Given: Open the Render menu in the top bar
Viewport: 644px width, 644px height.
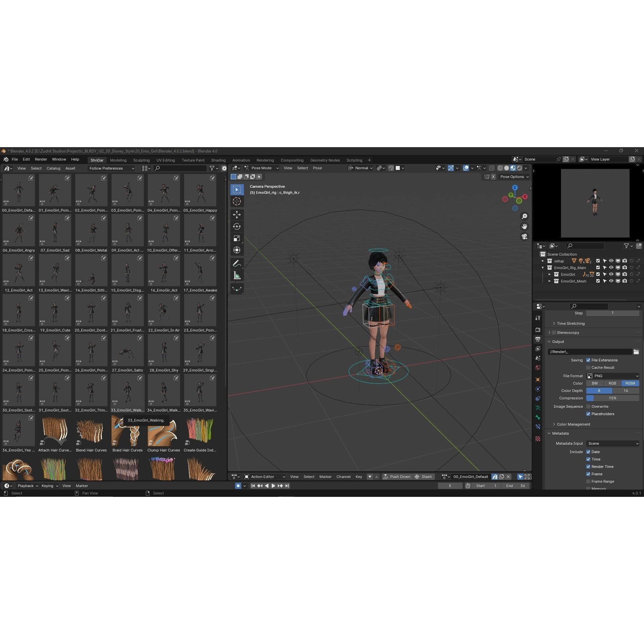Looking at the screenshot, I should (x=41, y=159).
